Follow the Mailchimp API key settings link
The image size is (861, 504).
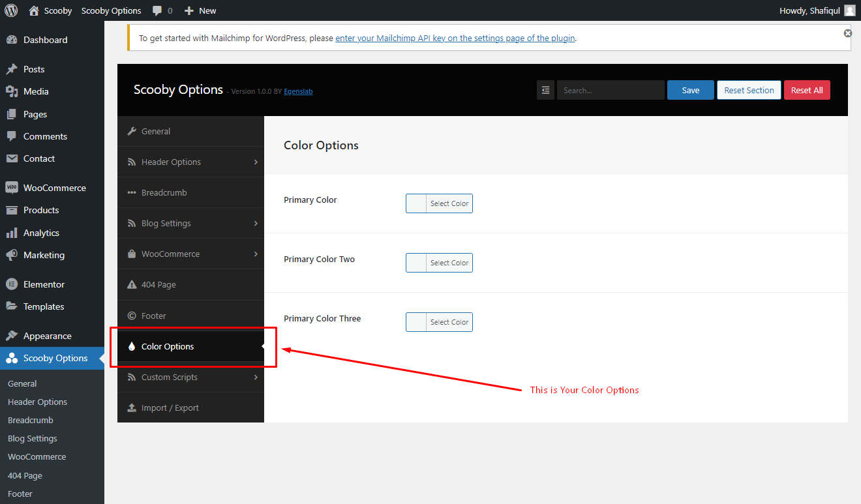[455, 38]
